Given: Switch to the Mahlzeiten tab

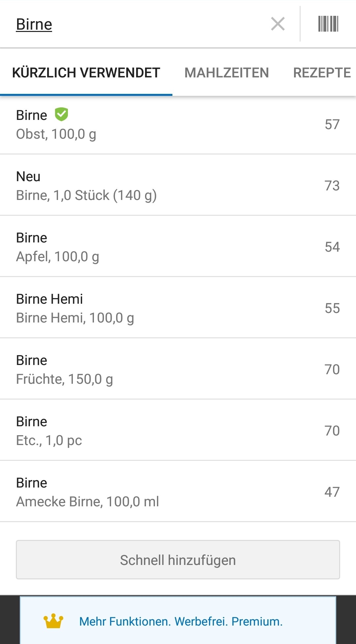Looking at the screenshot, I should click(x=226, y=73).
